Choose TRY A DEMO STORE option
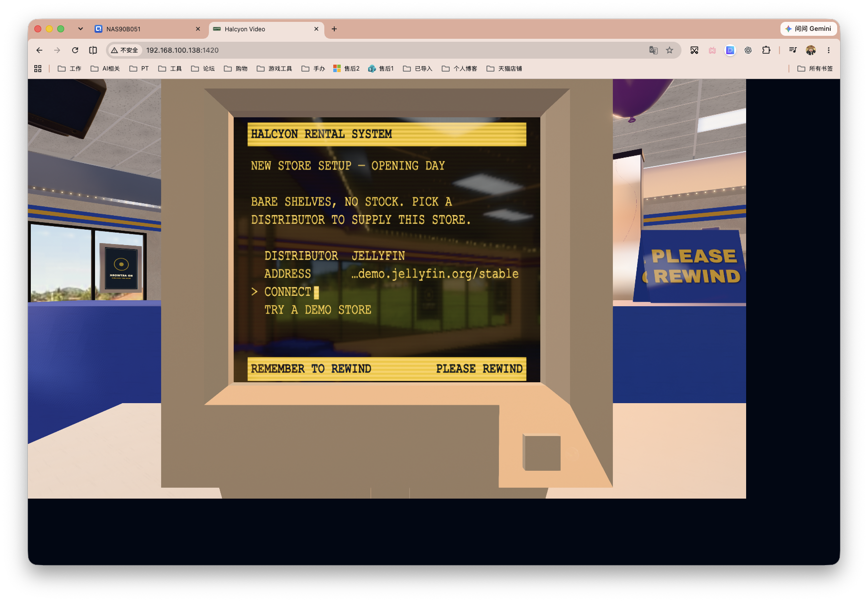The image size is (868, 602). point(317,310)
